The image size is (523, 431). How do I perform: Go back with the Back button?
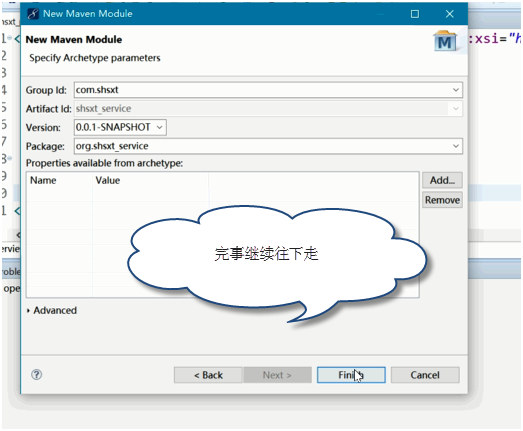click(208, 375)
